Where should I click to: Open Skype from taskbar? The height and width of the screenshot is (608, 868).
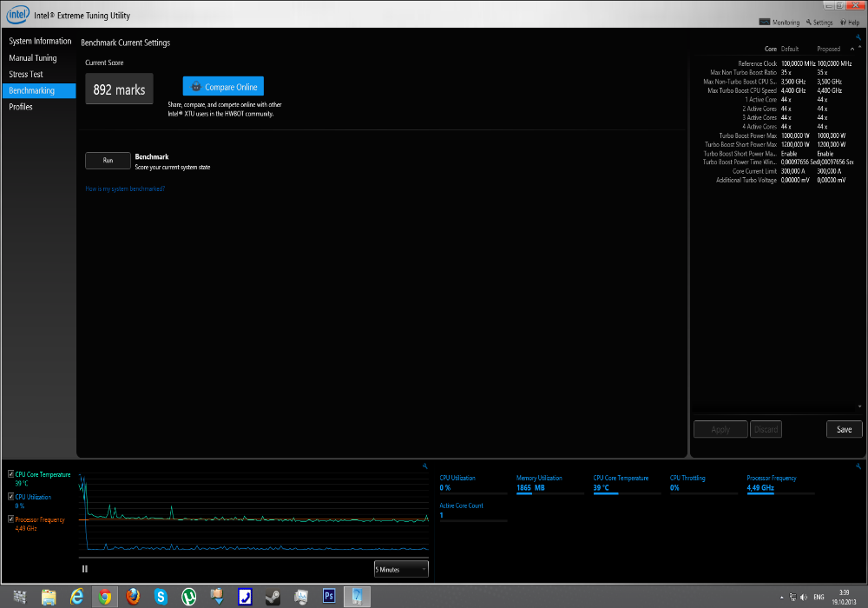[161, 597]
